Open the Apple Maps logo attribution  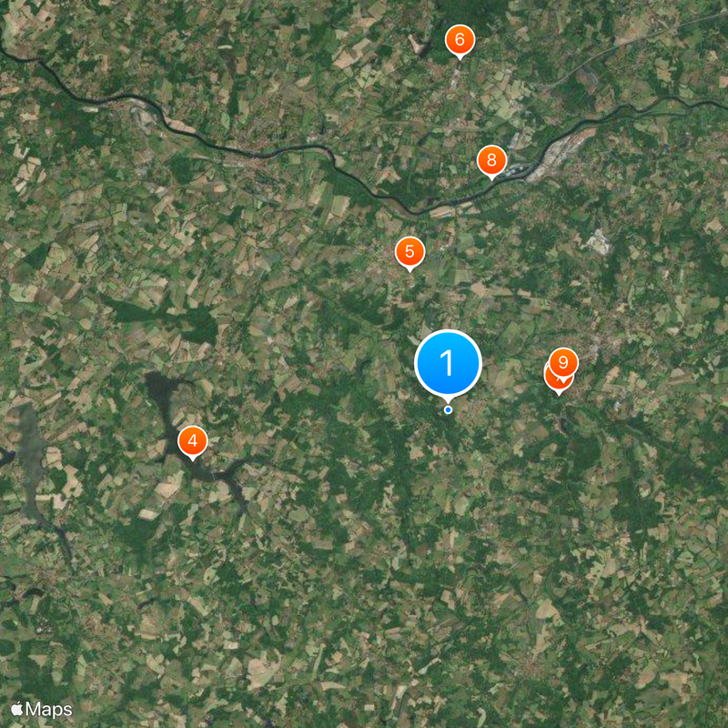[x=42, y=710]
